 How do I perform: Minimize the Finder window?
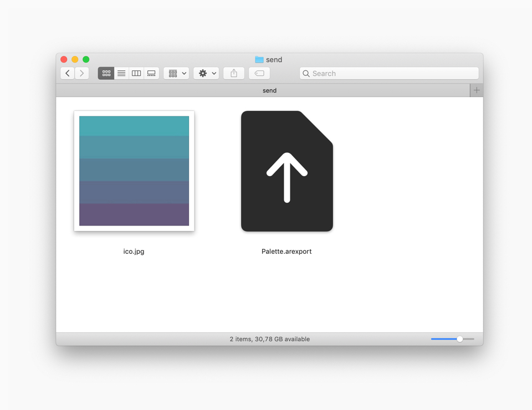click(x=75, y=59)
